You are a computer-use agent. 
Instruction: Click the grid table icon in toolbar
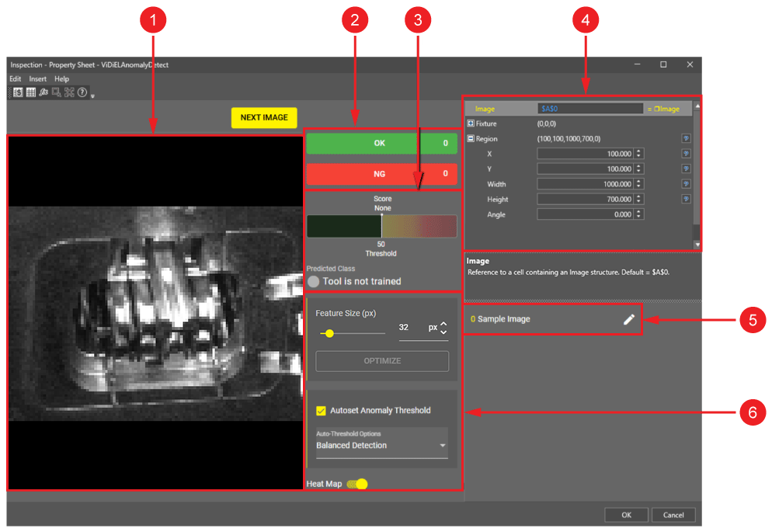pos(31,92)
